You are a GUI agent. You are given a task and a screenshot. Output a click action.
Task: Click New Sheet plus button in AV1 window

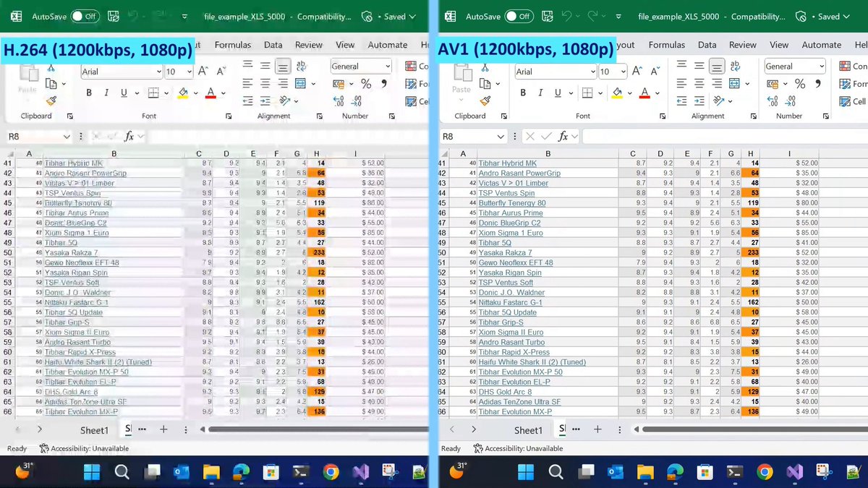pyautogui.click(x=597, y=429)
